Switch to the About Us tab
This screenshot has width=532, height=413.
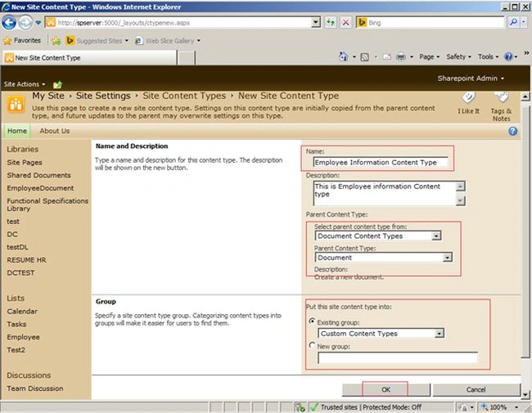pyautogui.click(x=55, y=131)
